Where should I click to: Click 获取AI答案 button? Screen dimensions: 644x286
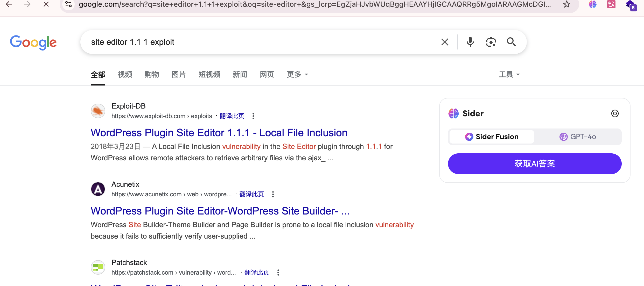(535, 164)
